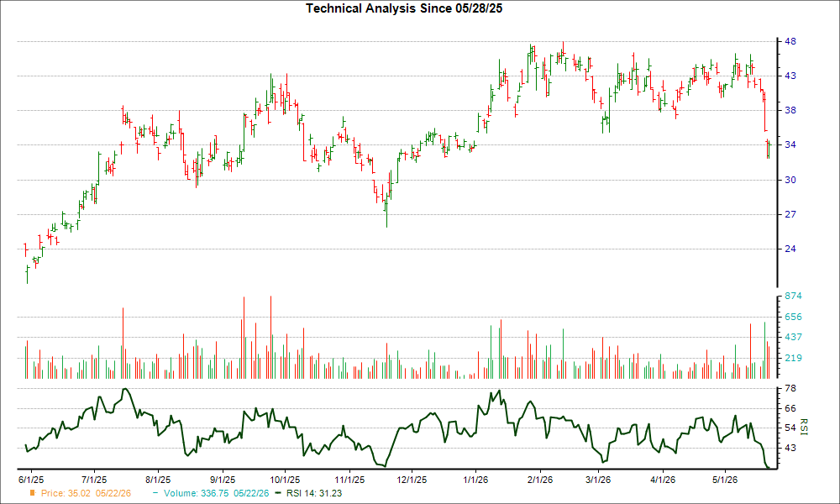Click the dark green RSI legend dash
Screen dimensions: 840x504
point(277,493)
